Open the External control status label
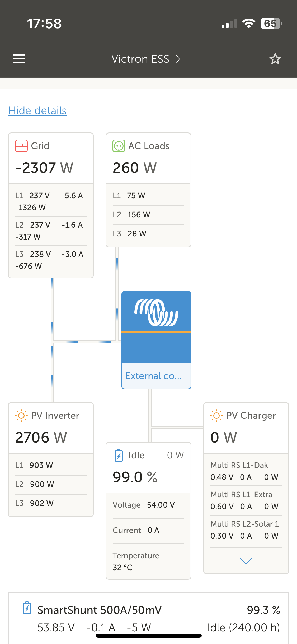 (154, 376)
